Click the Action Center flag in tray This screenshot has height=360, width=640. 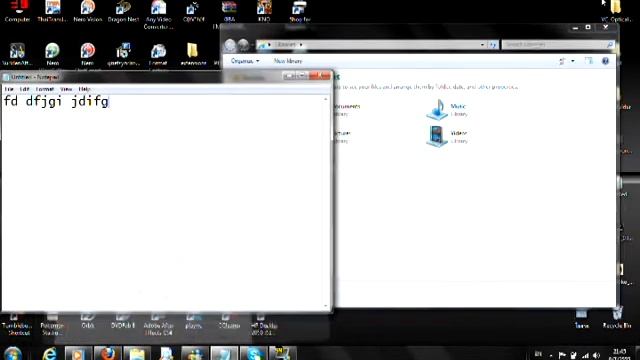pyautogui.click(x=562, y=355)
